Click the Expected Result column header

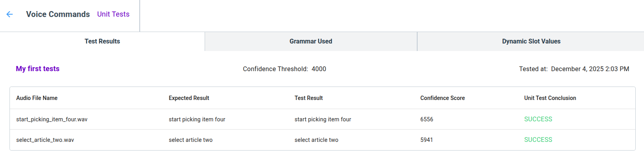189,98
